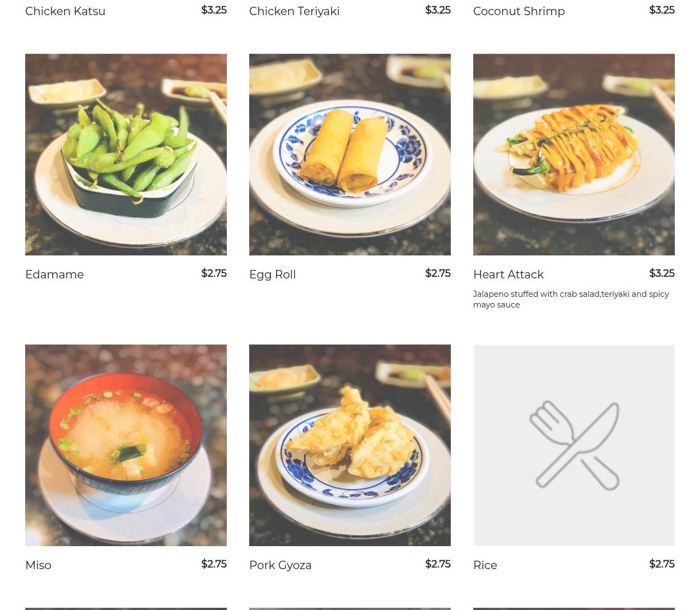Screen dimensions: 700x610
Task: Click the Miso item title
Action: [x=38, y=565]
